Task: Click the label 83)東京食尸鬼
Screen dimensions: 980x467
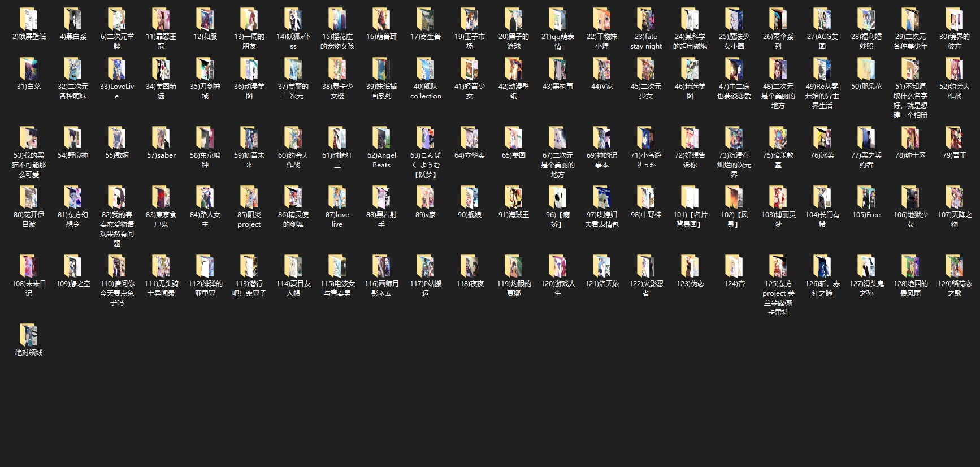Action: coord(161,219)
